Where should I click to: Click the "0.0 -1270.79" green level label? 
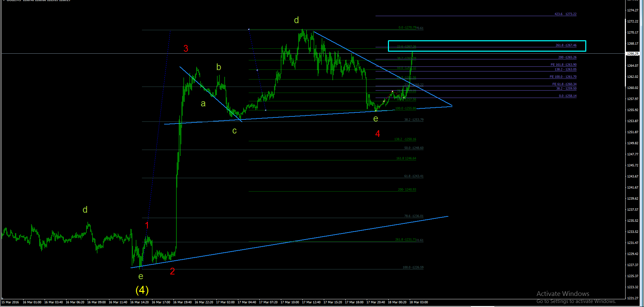pos(407,28)
